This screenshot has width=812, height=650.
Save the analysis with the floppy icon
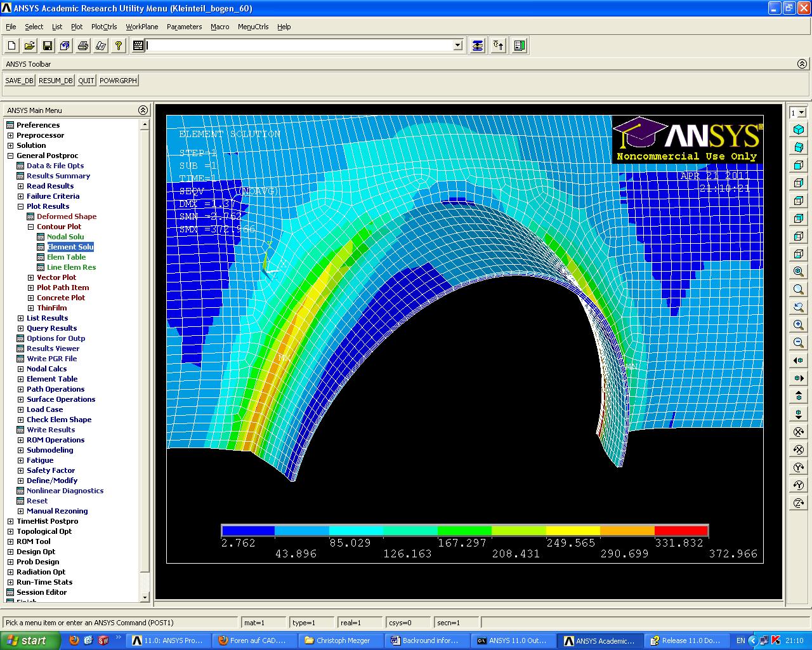click(x=48, y=46)
